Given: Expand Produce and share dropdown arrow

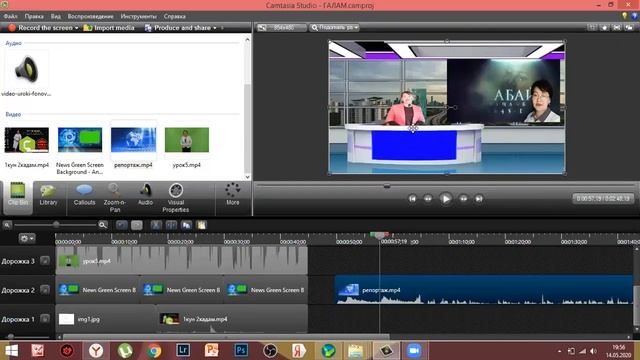Looking at the screenshot, I should (x=215, y=28).
